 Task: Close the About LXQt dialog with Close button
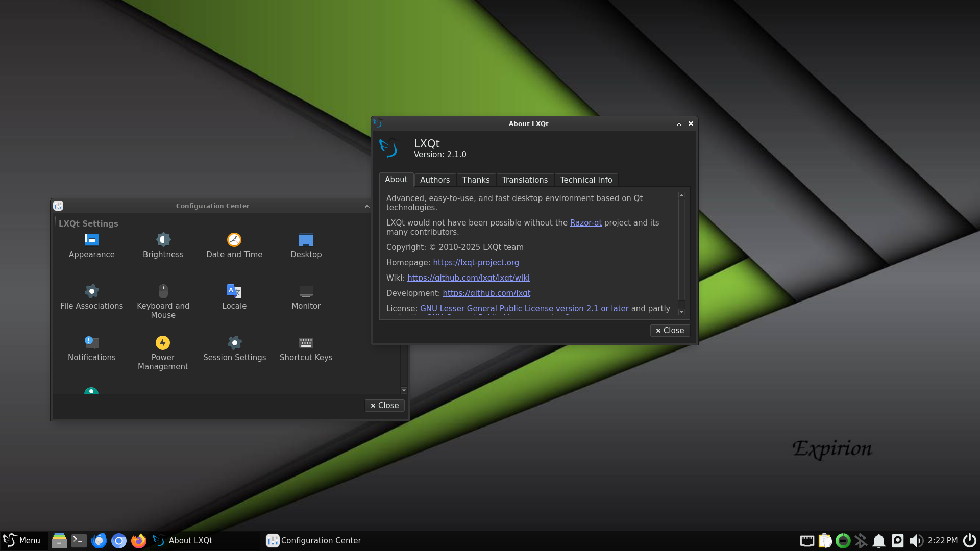coord(670,331)
